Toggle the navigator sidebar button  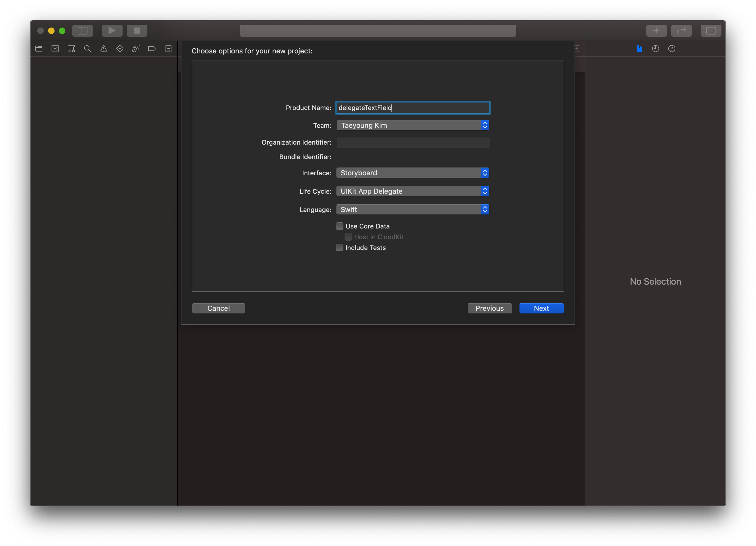click(x=82, y=31)
